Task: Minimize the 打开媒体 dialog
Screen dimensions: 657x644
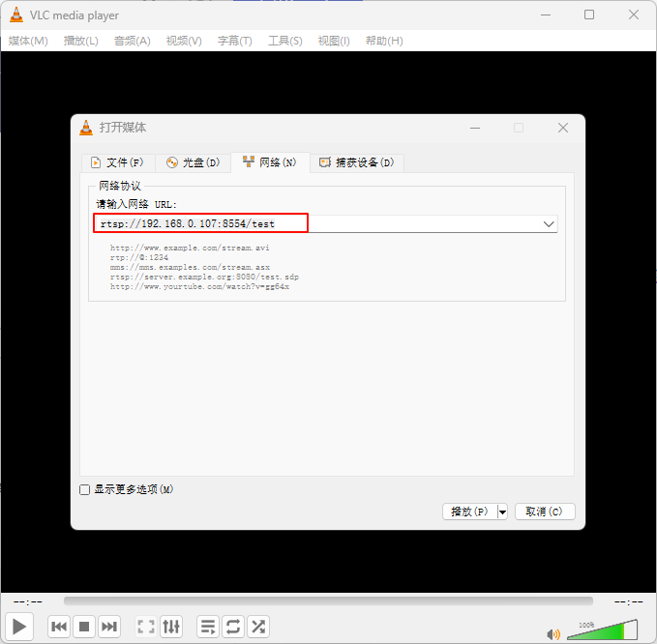Action: coord(475,128)
